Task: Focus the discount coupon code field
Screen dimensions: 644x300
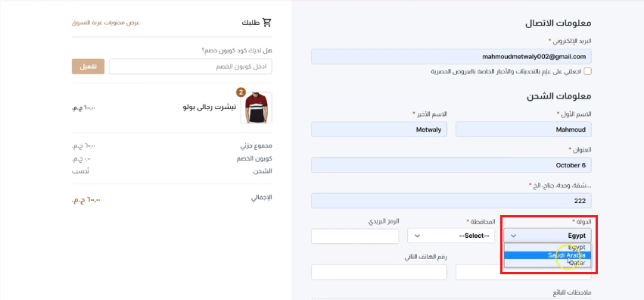Action: [x=191, y=67]
